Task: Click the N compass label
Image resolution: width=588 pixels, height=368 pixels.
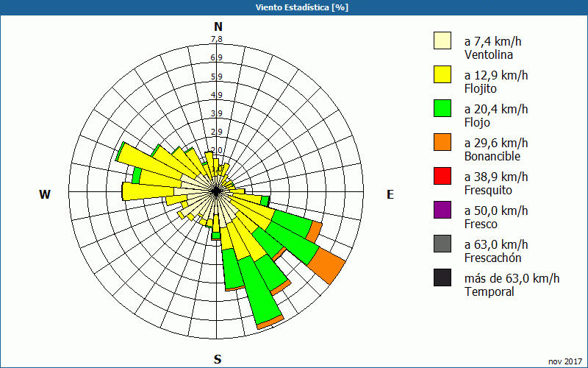Action: coord(218,26)
